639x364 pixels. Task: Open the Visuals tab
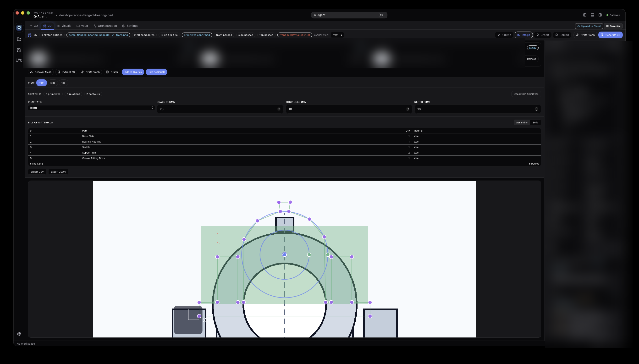coord(64,26)
